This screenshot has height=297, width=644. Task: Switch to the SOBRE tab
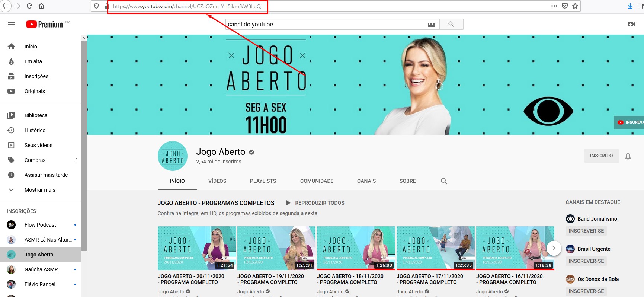pyautogui.click(x=408, y=181)
